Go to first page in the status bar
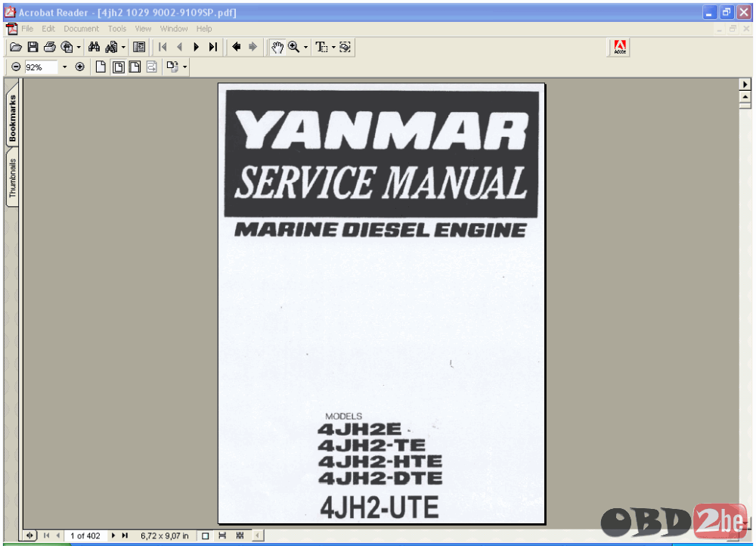The height and width of the screenshot is (546, 756). (46, 535)
